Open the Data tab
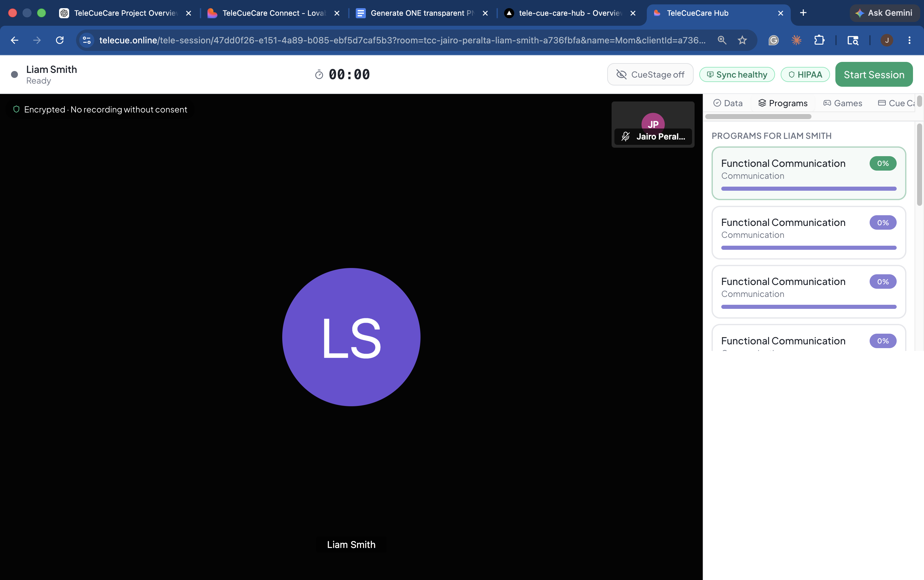 [728, 103]
